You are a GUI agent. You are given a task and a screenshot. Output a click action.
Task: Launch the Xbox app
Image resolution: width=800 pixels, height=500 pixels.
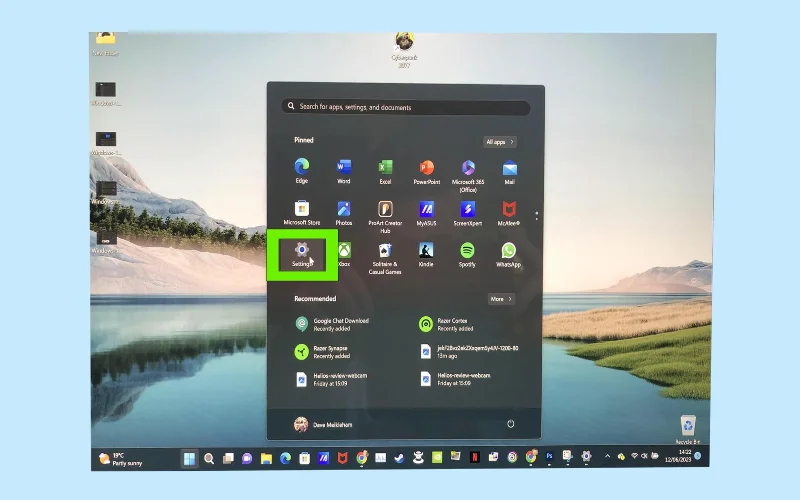tap(344, 255)
